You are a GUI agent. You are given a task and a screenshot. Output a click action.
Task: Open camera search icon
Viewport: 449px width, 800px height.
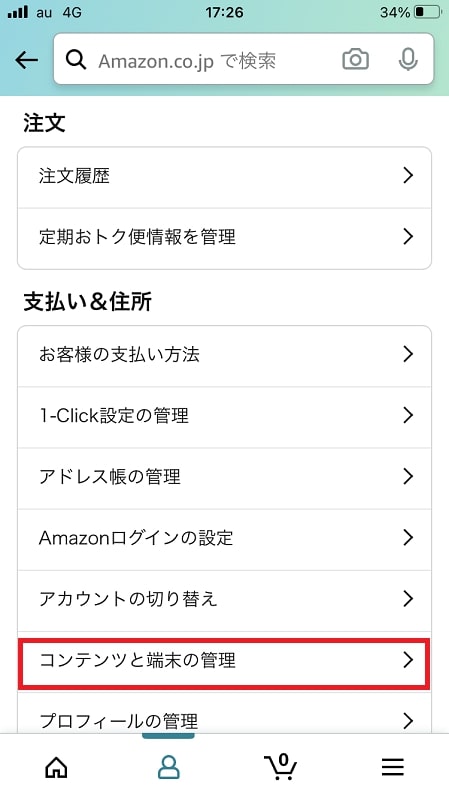(x=355, y=60)
